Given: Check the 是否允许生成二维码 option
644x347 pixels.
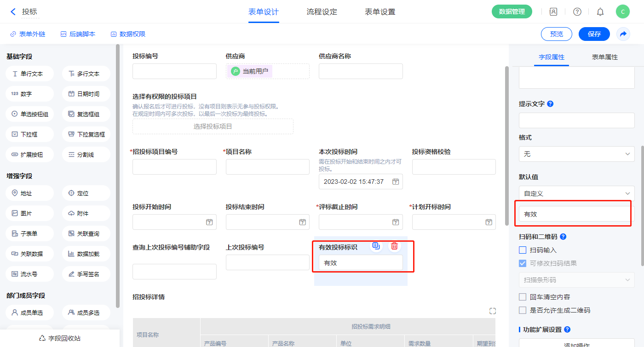Looking at the screenshot, I should 523,310.
